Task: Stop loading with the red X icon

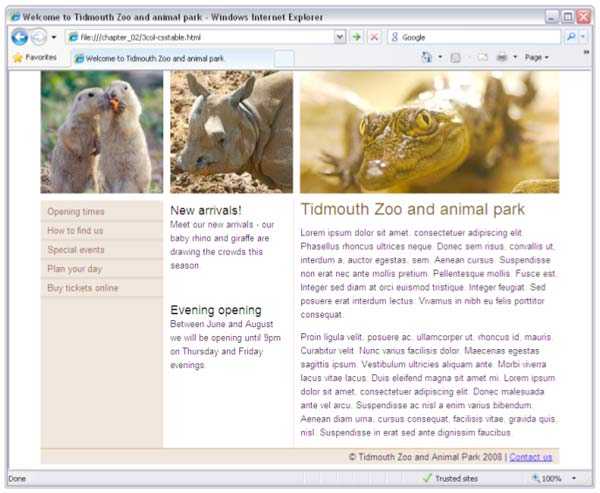Action: (x=374, y=37)
